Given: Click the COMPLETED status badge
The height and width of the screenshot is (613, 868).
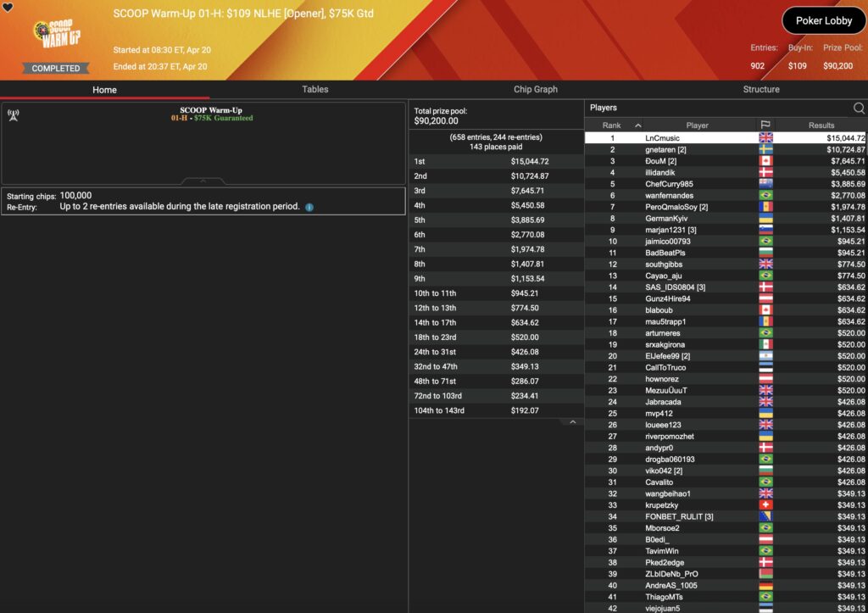Looking at the screenshot, I should [x=55, y=68].
